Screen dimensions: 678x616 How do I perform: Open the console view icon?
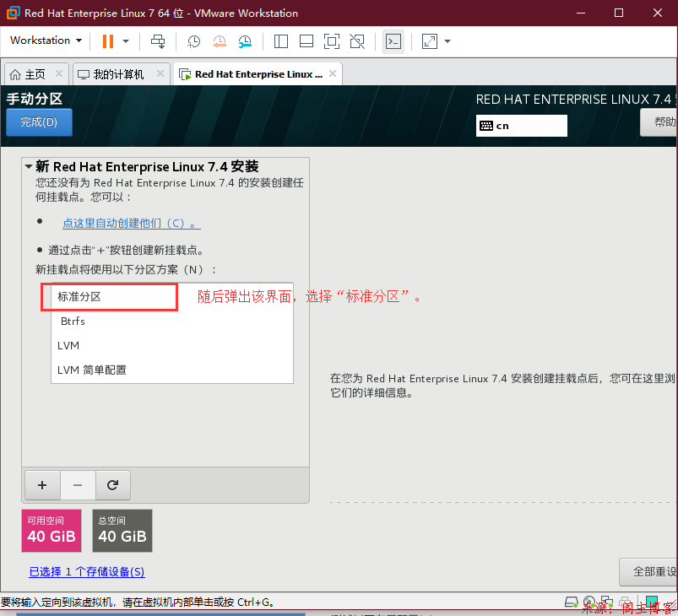(x=393, y=41)
